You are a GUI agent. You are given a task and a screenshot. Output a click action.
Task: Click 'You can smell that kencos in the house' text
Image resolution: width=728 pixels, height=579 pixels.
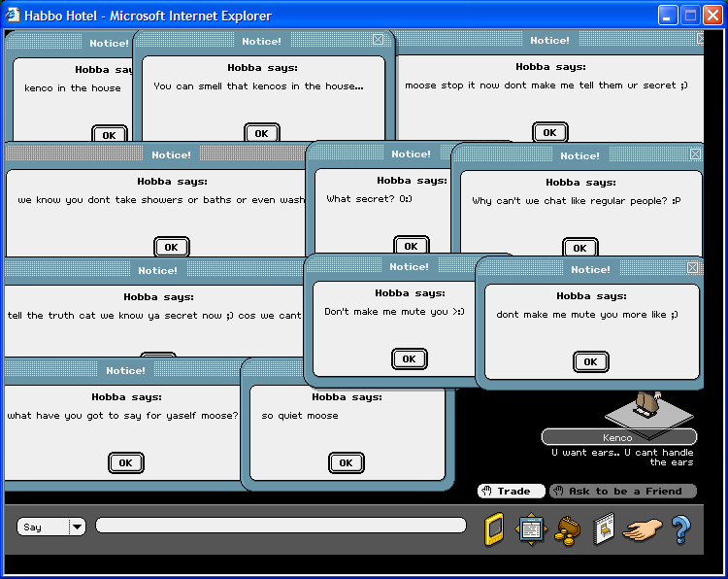pos(258,85)
